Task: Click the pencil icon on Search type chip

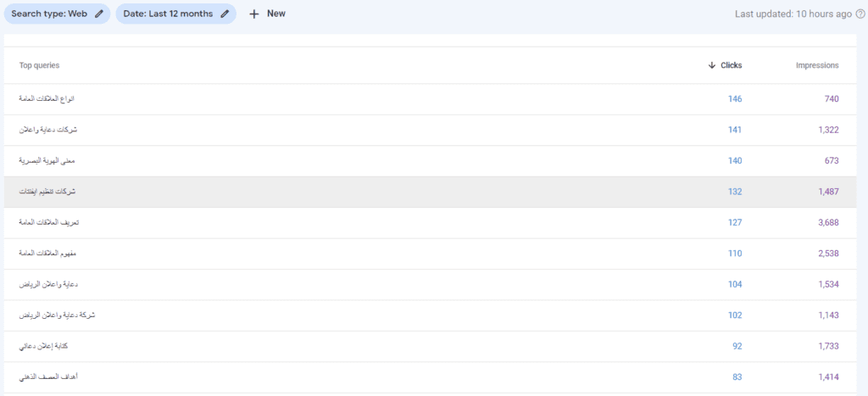Action: 99,14
